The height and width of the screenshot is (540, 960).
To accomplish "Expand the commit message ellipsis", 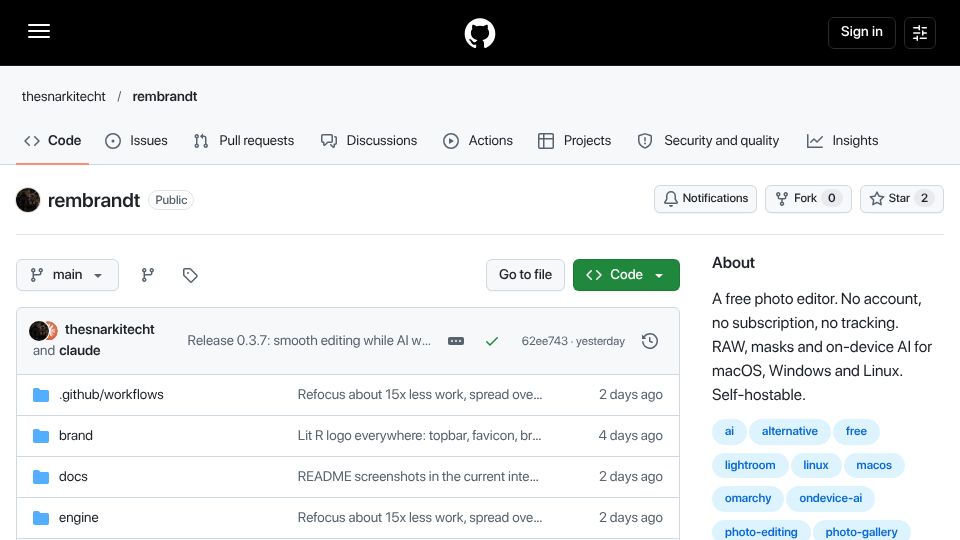I will point(456,341).
